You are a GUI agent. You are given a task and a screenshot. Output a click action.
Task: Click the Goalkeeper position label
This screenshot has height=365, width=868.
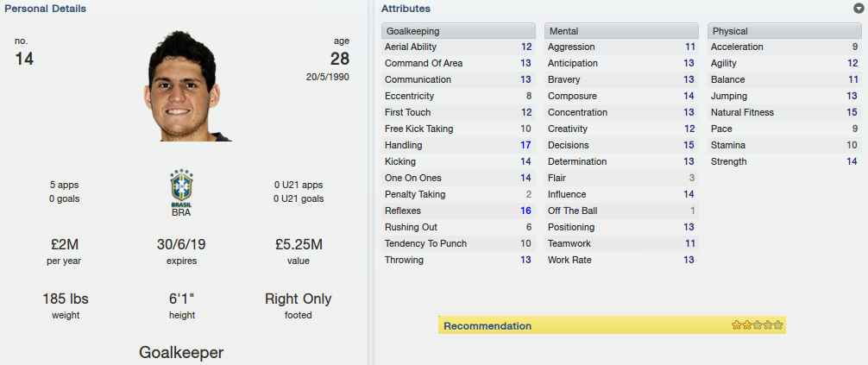point(181,352)
